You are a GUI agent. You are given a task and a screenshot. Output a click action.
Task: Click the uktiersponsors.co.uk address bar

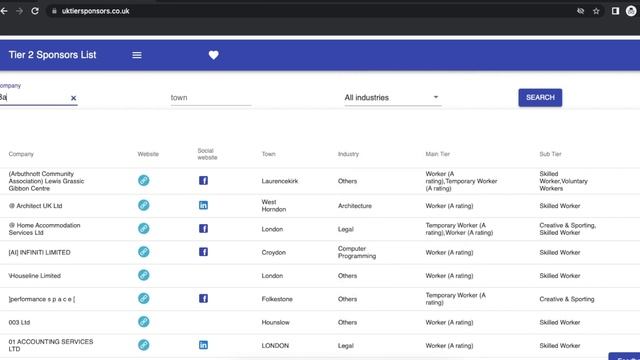coord(96,11)
